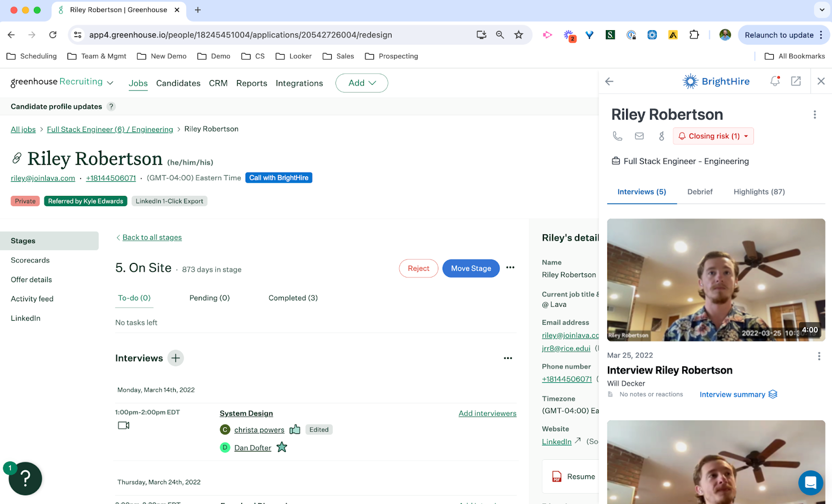Open BrightHire panel in new window icon
832x504 pixels.
[x=796, y=81]
